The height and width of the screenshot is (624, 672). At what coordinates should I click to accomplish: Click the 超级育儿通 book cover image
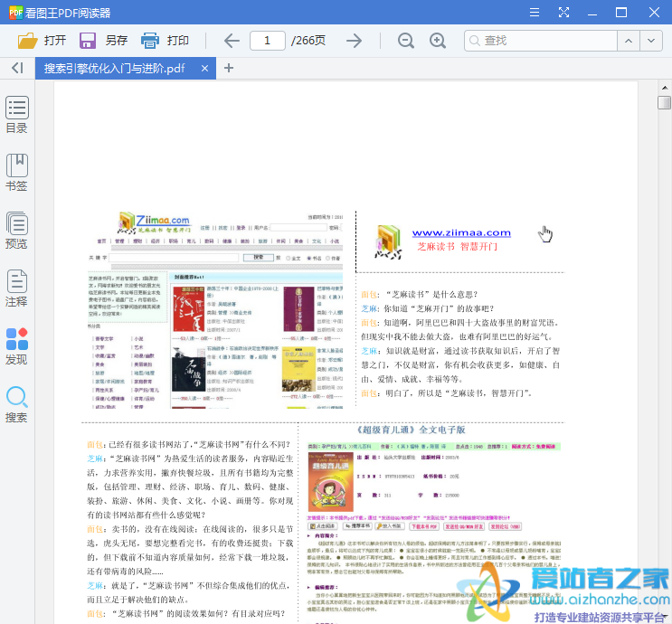[331, 482]
